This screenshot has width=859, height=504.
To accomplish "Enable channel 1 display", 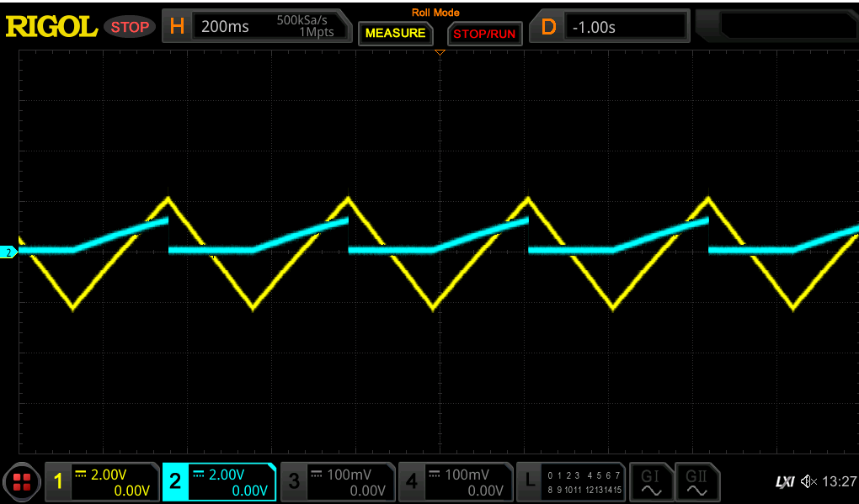I will click(x=57, y=481).
